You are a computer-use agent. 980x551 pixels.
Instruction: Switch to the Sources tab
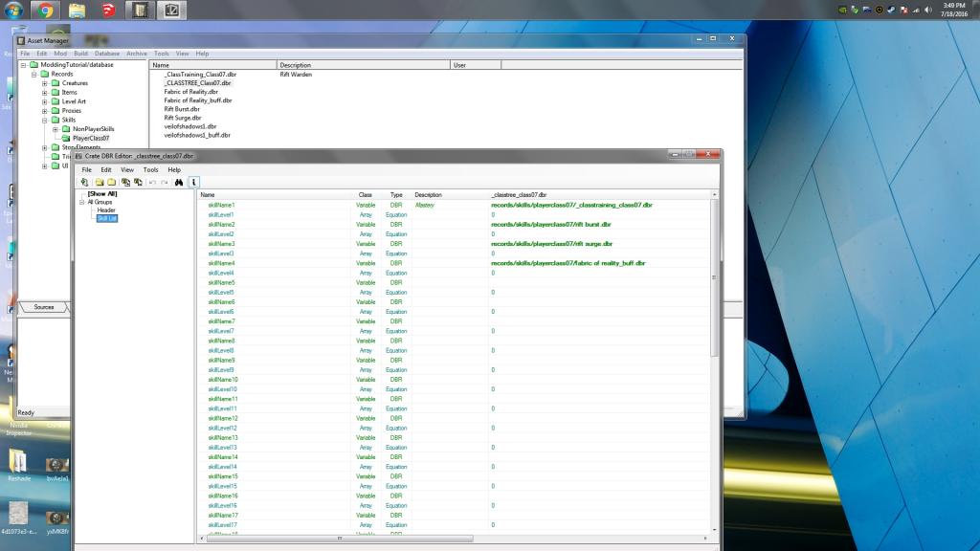pyautogui.click(x=44, y=307)
